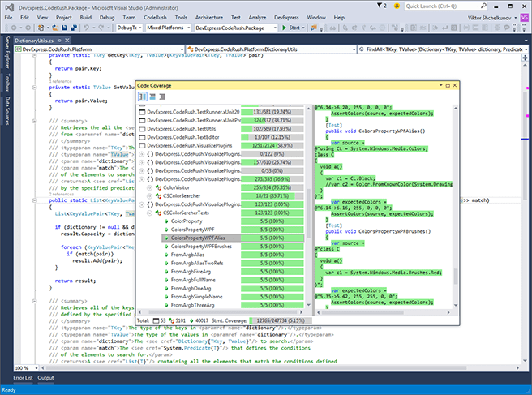
Task: Open the Mixed Platforms dropdown
Action: (190, 28)
